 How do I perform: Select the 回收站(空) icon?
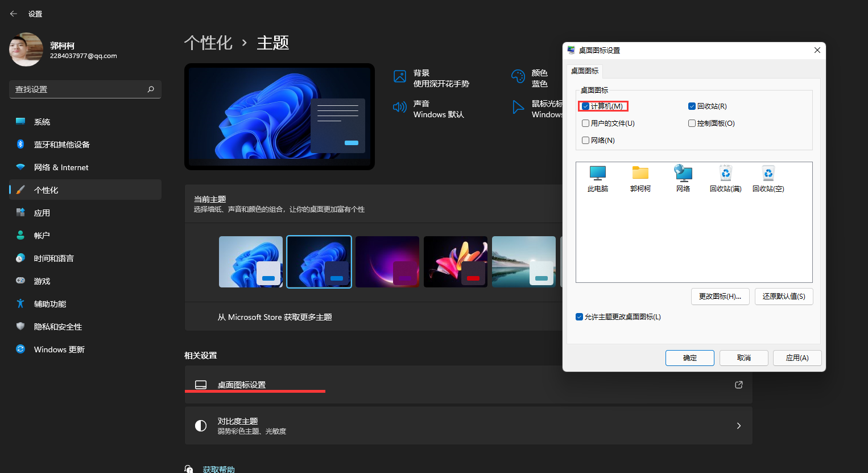coord(768,178)
